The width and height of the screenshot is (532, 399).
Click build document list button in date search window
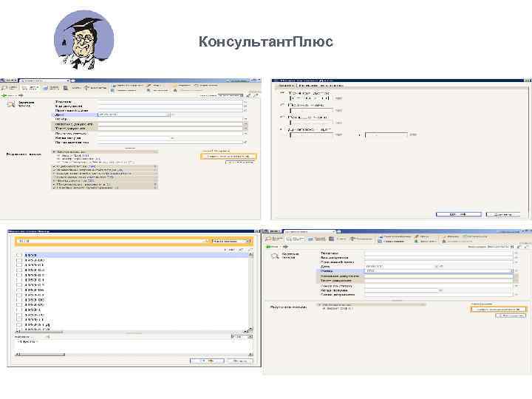(x=228, y=157)
